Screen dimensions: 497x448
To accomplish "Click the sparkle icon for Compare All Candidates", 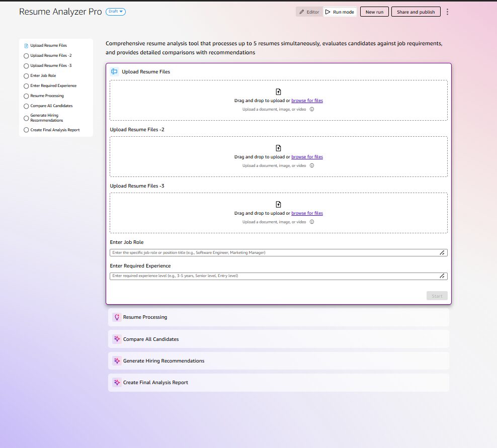I will [117, 339].
